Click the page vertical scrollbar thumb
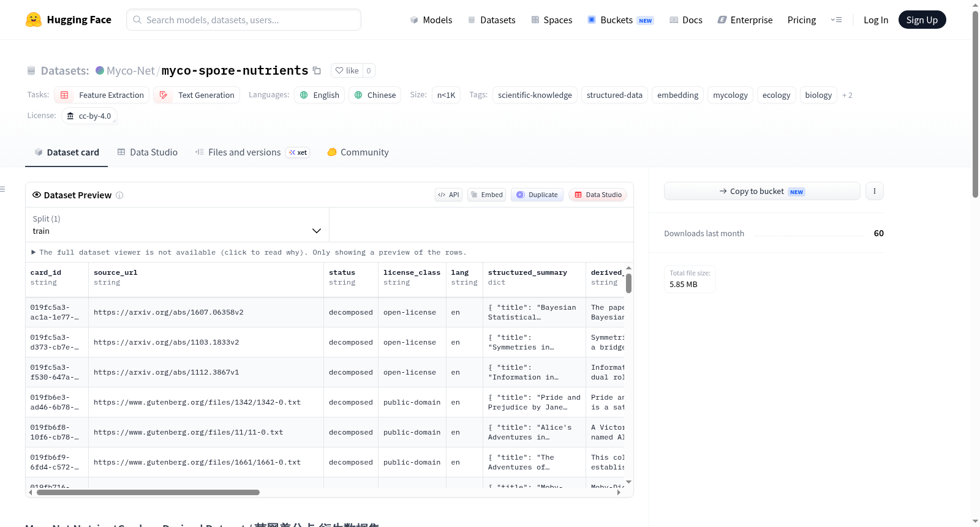Image resolution: width=980 pixels, height=527 pixels. tap(975, 104)
